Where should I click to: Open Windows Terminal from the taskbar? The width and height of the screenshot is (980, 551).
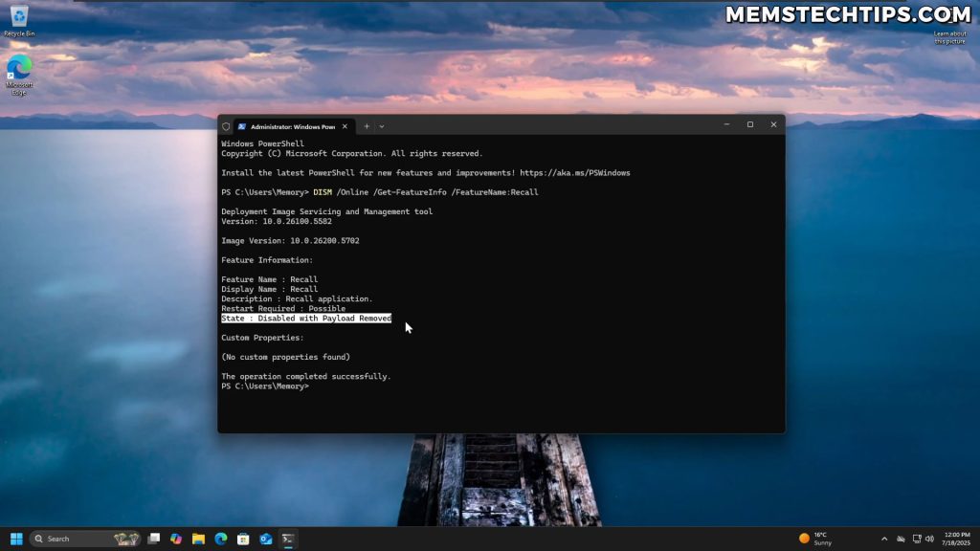click(288, 539)
